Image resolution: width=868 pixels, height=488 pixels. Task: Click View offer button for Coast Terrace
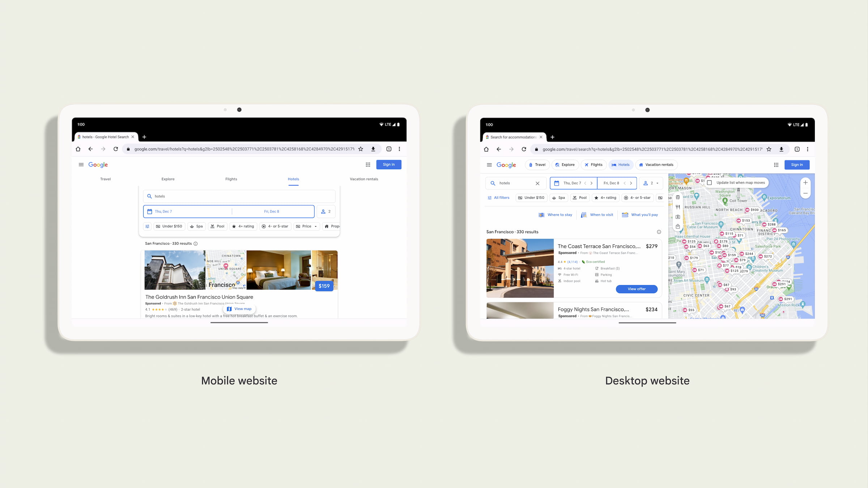pyautogui.click(x=636, y=289)
